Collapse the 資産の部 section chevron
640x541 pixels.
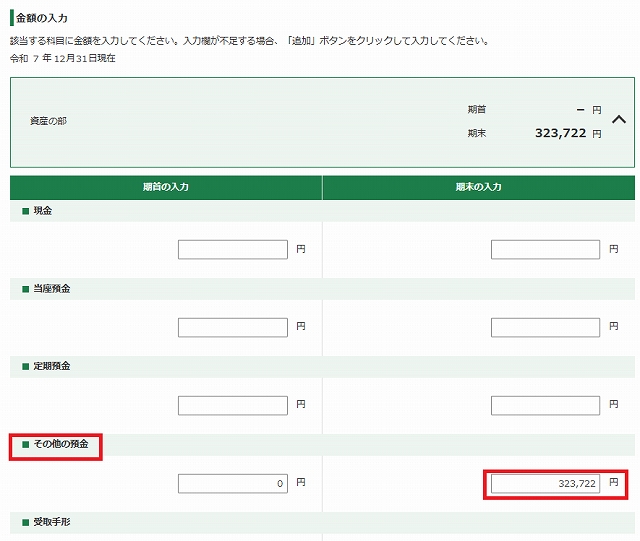[x=618, y=120]
